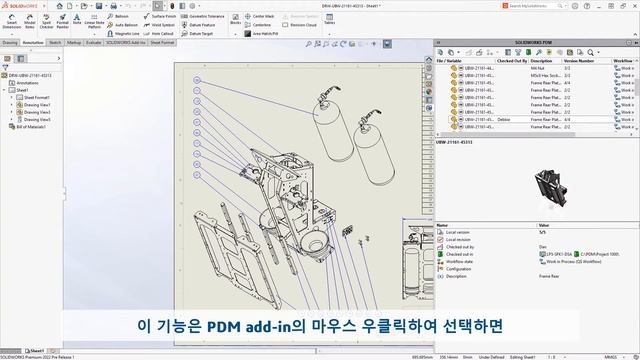
Task: Open the Sheet Format ribbon tab
Action: click(162, 42)
